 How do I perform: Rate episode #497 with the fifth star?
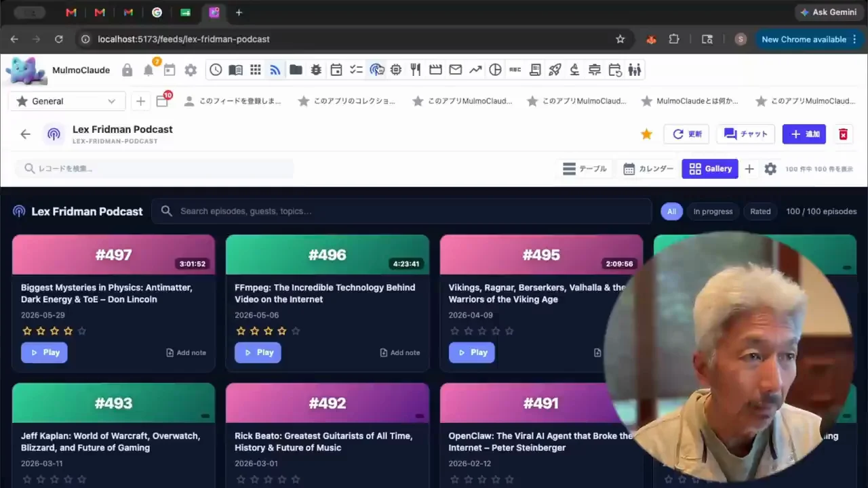click(82, 331)
